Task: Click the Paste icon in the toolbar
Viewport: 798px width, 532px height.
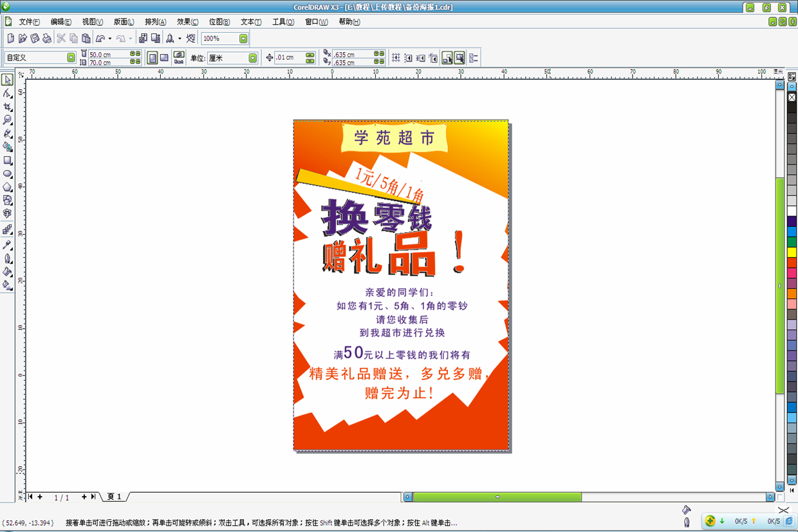Action: coord(86,39)
